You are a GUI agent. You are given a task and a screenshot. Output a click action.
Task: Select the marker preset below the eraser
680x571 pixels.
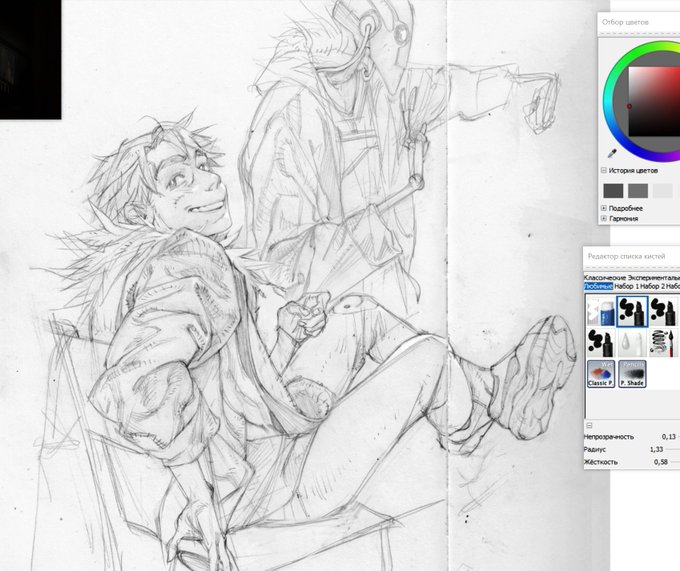click(600, 343)
